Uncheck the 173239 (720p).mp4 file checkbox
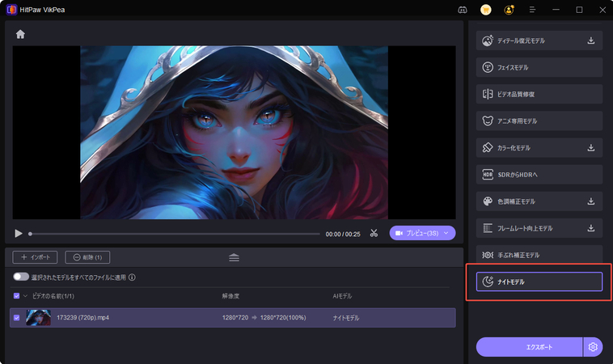The image size is (613, 364). (x=17, y=318)
